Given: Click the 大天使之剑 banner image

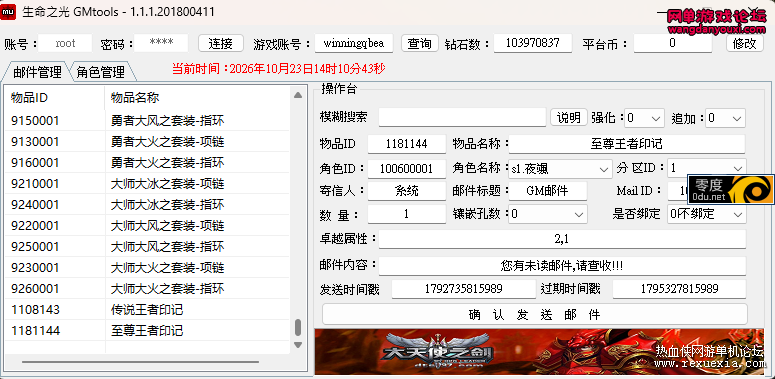Looking at the screenshot, I should pos(539,351).
